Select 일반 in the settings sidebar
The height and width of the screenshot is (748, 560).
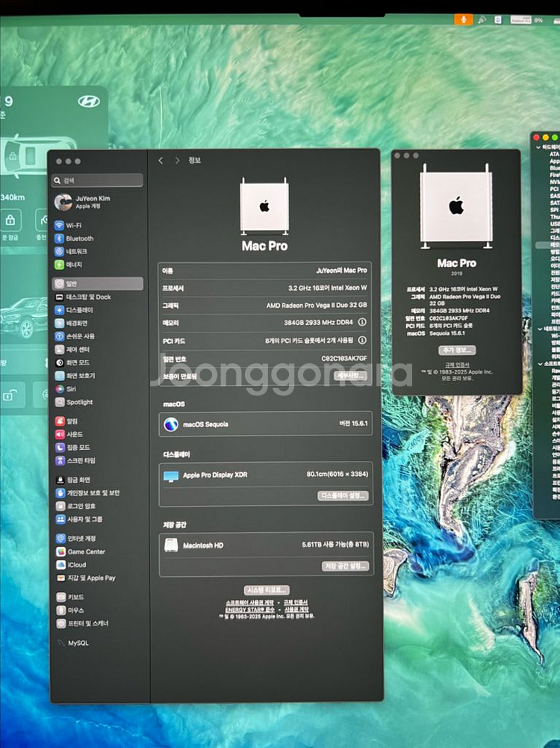(98, 283)
